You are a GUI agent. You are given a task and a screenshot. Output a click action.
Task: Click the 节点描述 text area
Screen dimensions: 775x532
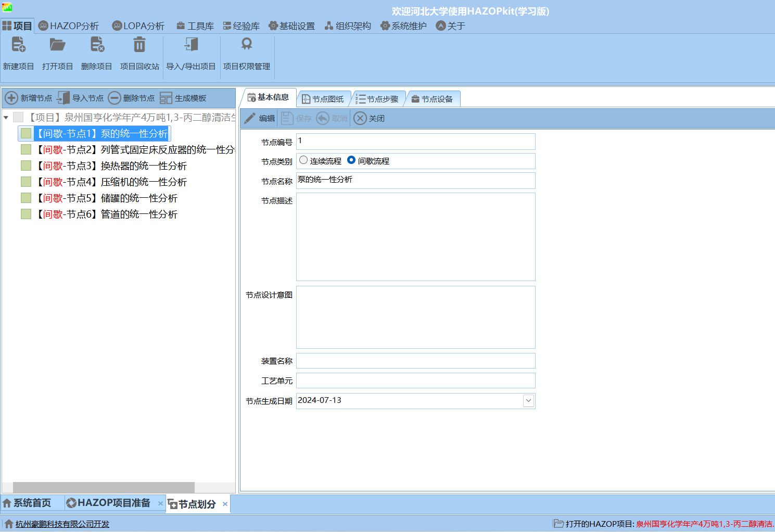[x=416, y=237]
